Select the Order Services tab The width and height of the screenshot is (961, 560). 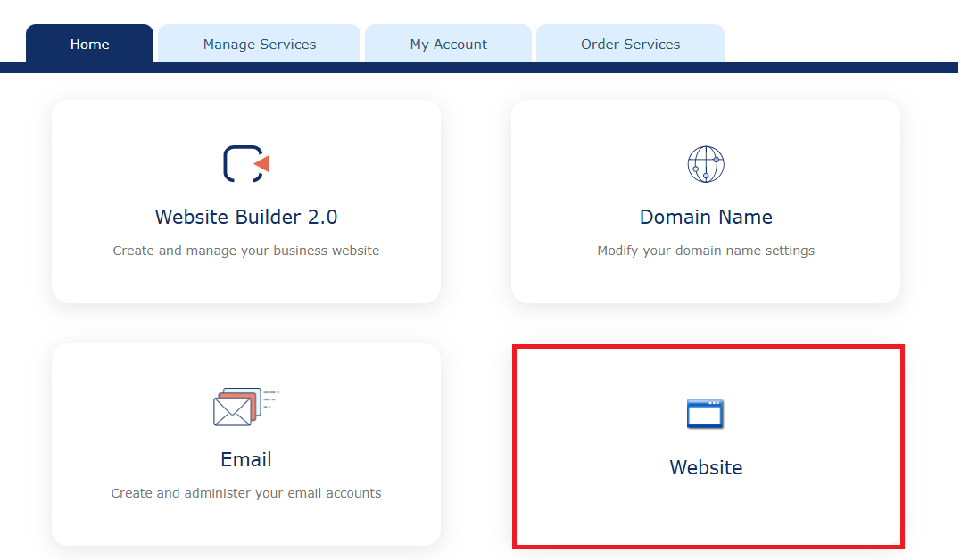coord(630,44)
